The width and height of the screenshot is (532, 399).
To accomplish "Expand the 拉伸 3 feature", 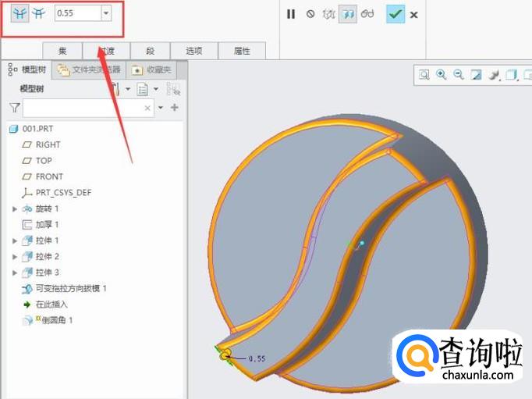I will (x=15, y=273).
